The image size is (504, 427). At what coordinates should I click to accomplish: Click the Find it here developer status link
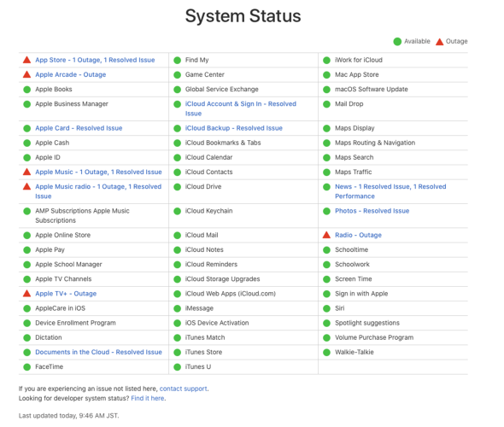148,399
